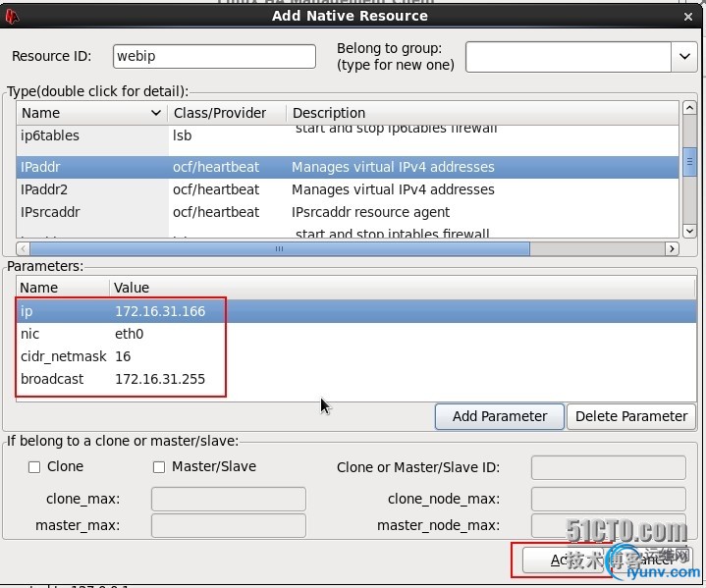Close the Add Native Resource dialog
The width and height of the screenshot is (706, 588).
[x=688, y=17]
